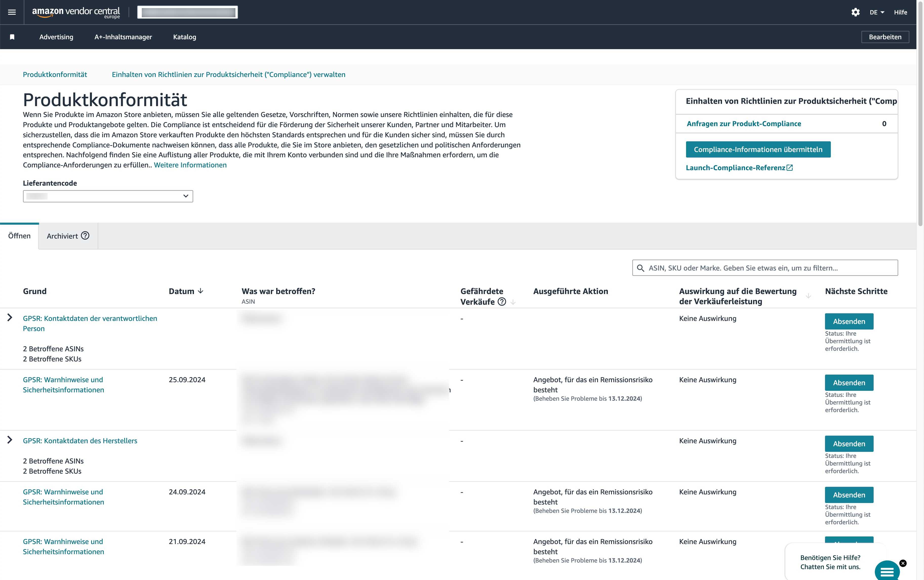Open Katalog menu item
The height and width of the screenshot is (580, 924).
184,37
